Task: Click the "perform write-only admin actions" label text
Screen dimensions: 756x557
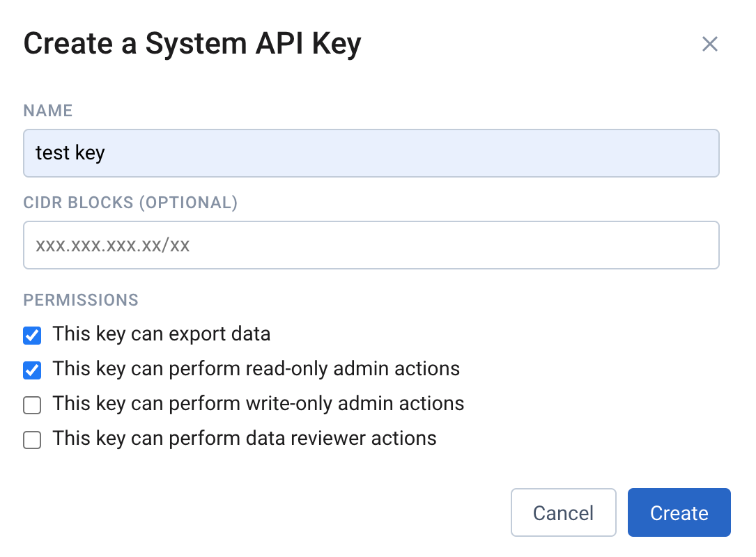Action: pyautogui.click(x=259, y=404)
